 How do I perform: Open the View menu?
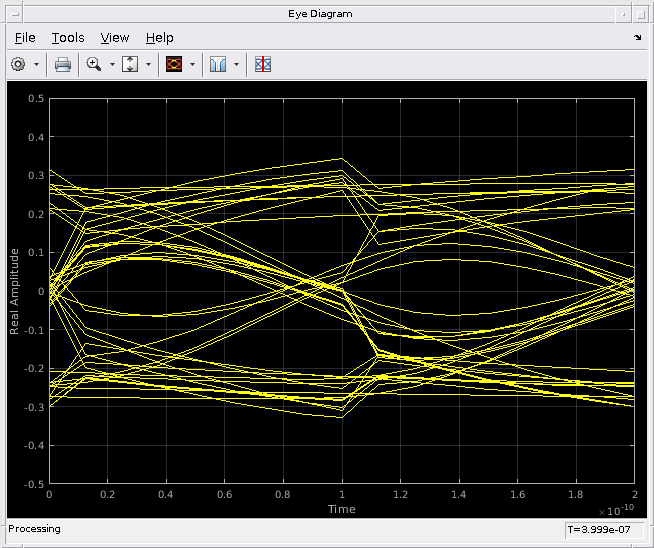coord(115,37)
